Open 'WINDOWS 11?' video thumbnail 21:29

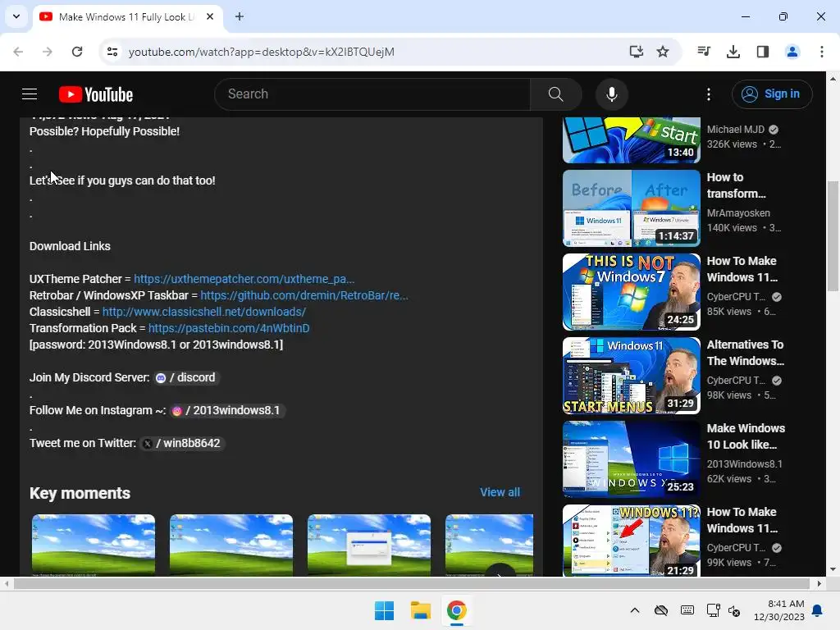631,541
